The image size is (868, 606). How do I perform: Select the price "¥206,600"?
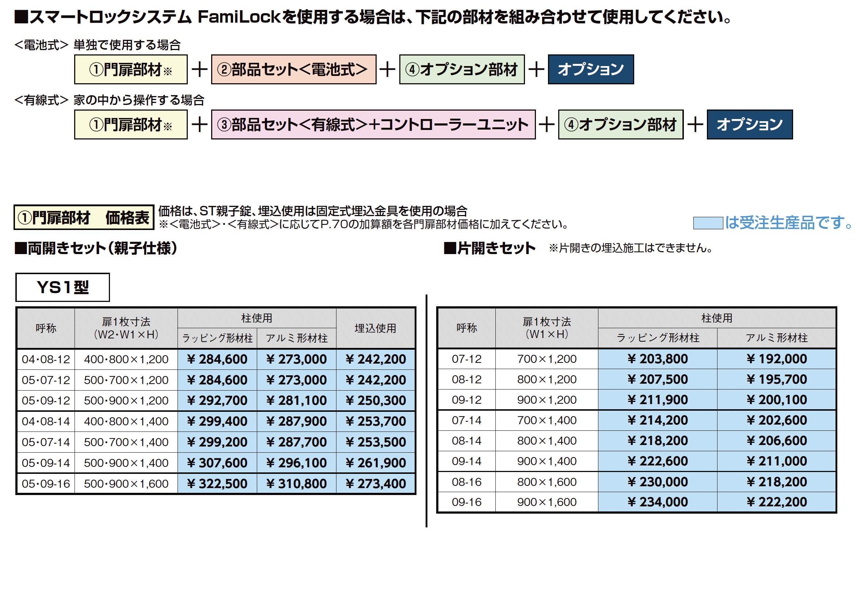[777, 441]
